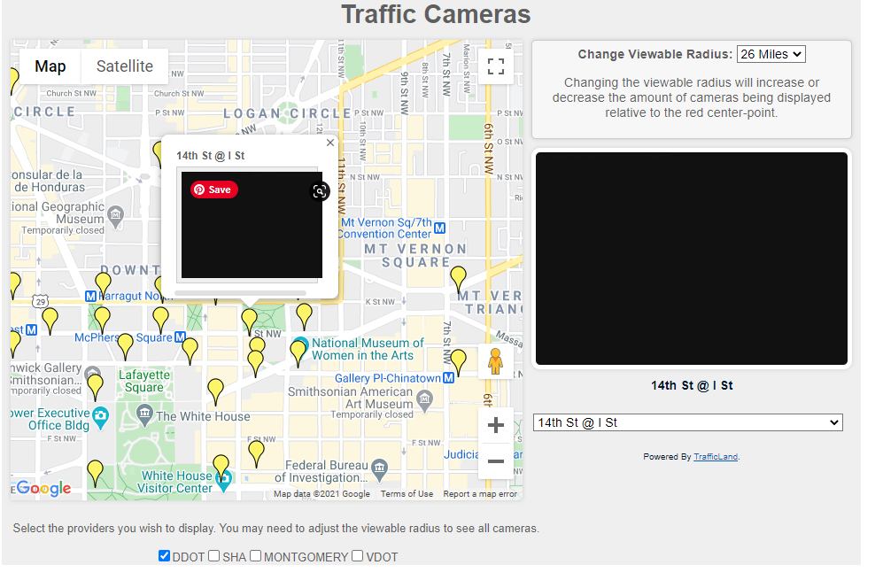Click the Federal Bureau of Investigation icon
Screen dimensions: 883x588
coord(380,469)
